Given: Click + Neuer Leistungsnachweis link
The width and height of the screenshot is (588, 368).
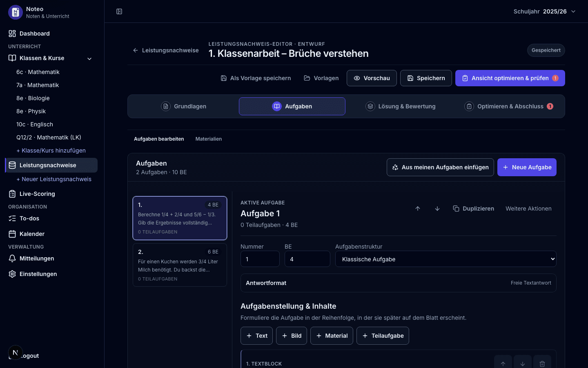Looking at the screenshot, I should click(x=54, y=179).
